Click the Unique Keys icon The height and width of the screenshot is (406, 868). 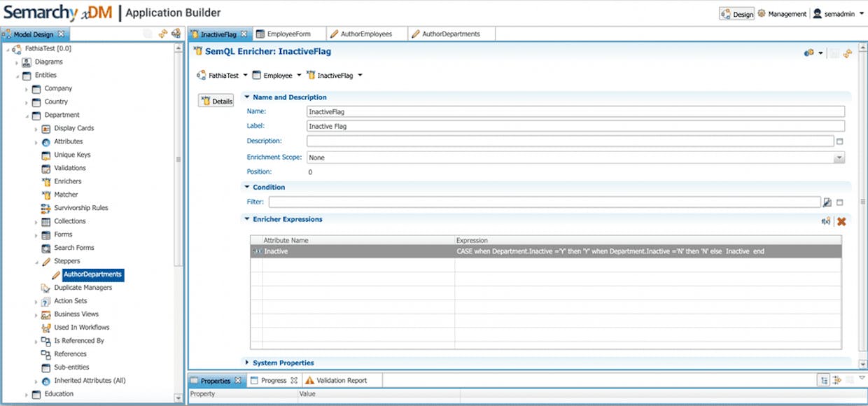click(x=46, y=155)
